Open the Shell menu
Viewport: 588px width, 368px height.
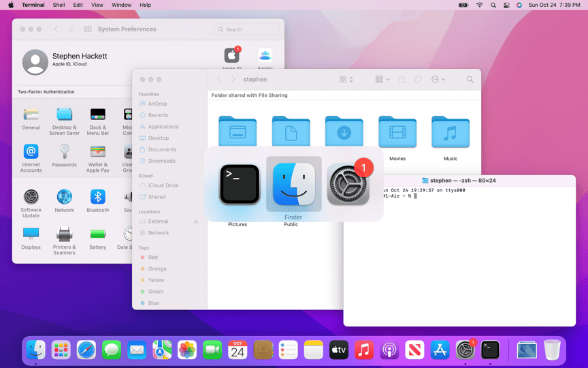[59, 5]
